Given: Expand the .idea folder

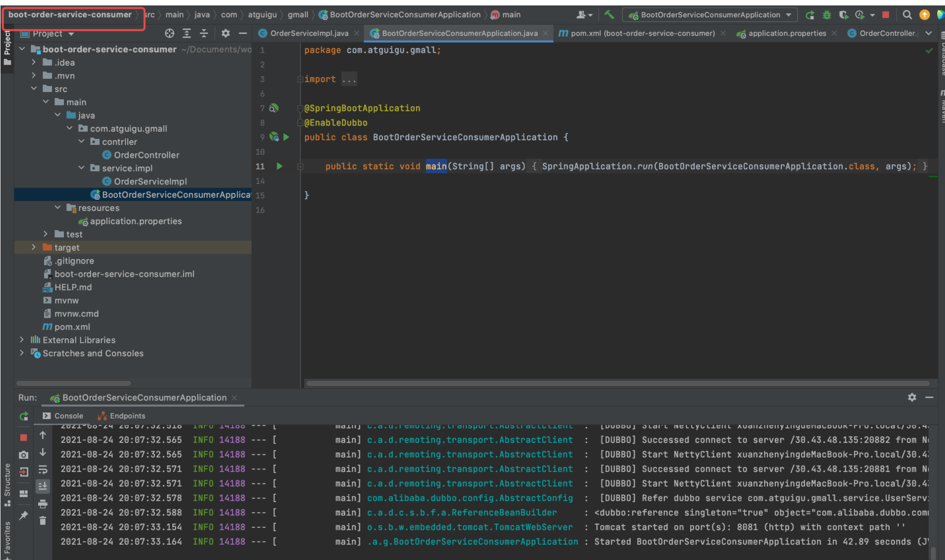Looking at the screenshot, I should [x=34, y=62].
